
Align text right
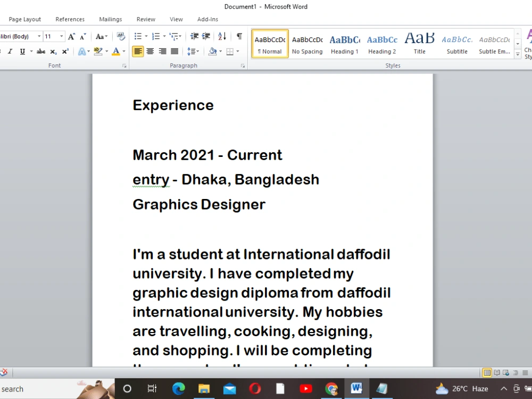[162, 52]
